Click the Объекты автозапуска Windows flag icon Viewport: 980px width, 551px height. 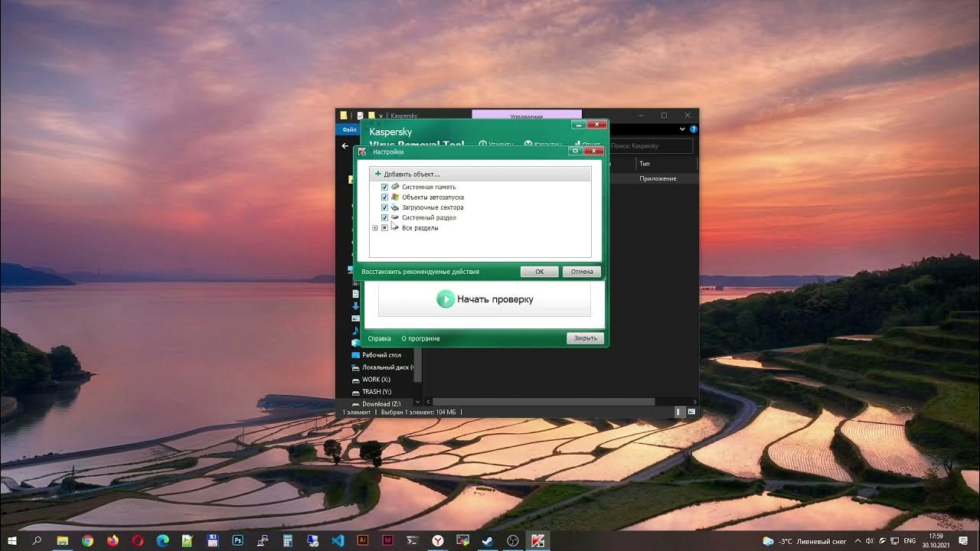tap(395, 197)
